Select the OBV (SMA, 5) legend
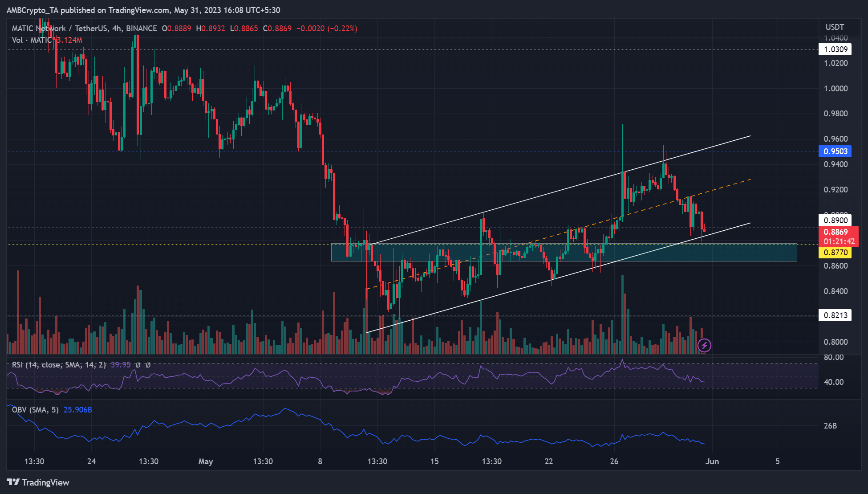 tap(35, 410)
